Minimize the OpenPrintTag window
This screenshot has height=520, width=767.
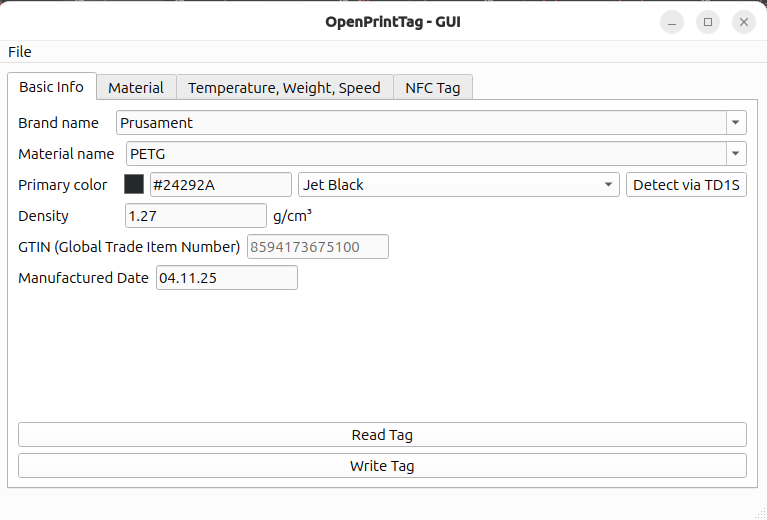[x=672, y=23]
